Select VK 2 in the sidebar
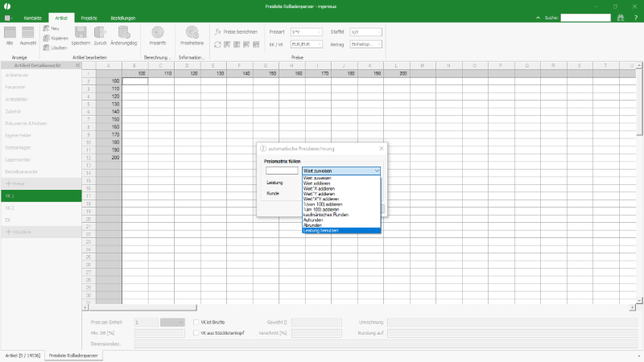 tap(41, 208)
